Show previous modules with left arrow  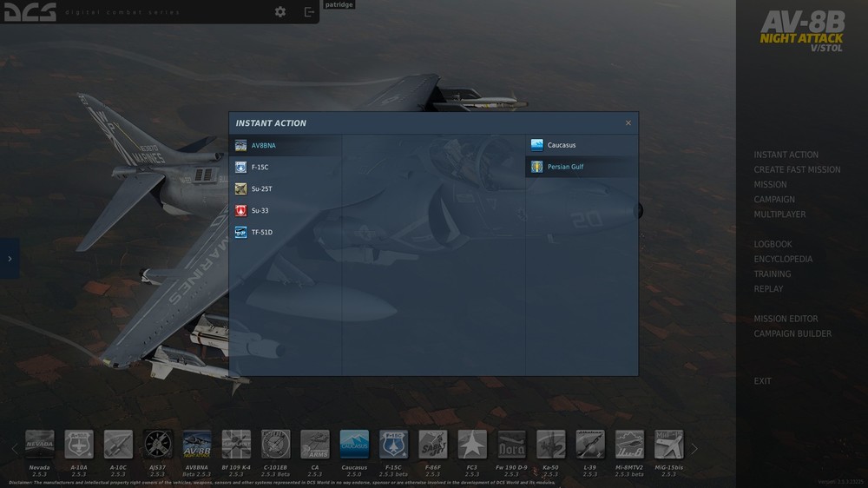pos(15,449)
